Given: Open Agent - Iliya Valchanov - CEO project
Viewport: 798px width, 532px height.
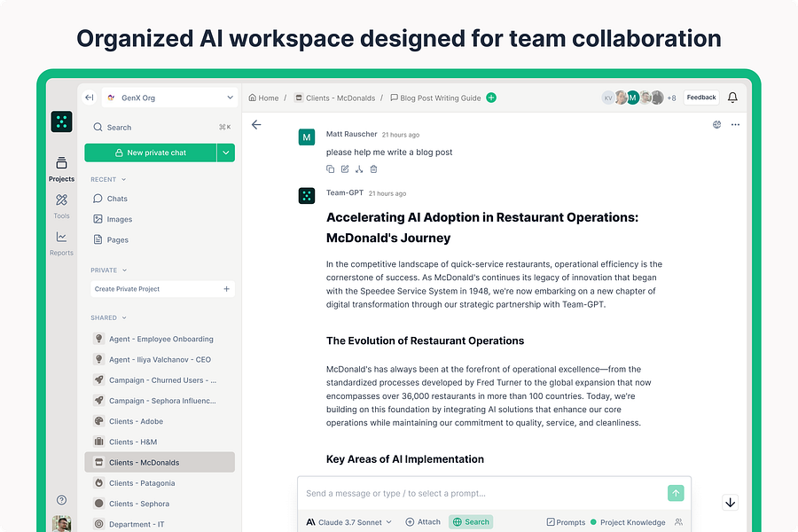Looking at the screenshot, I should click(160, 359).
